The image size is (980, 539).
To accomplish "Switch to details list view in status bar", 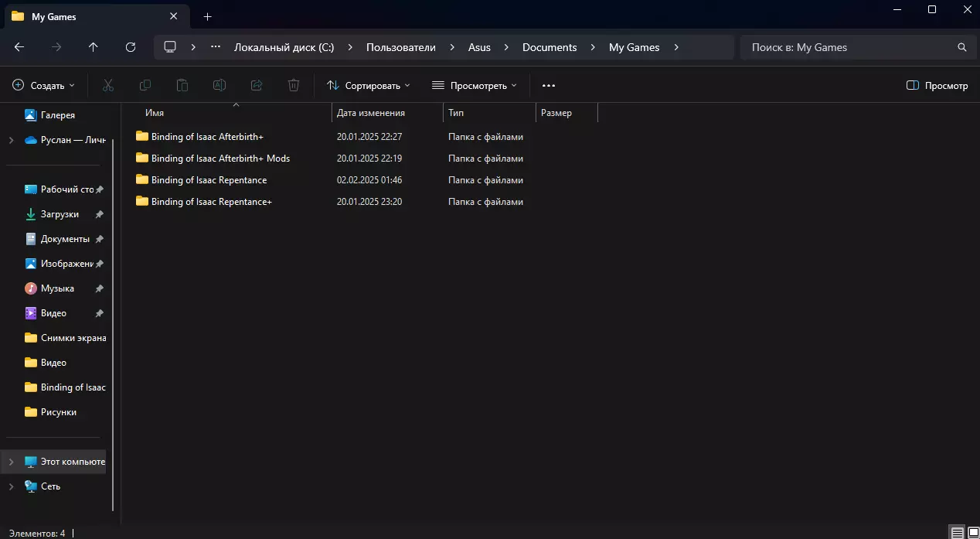I will click(x=957, y=533).
